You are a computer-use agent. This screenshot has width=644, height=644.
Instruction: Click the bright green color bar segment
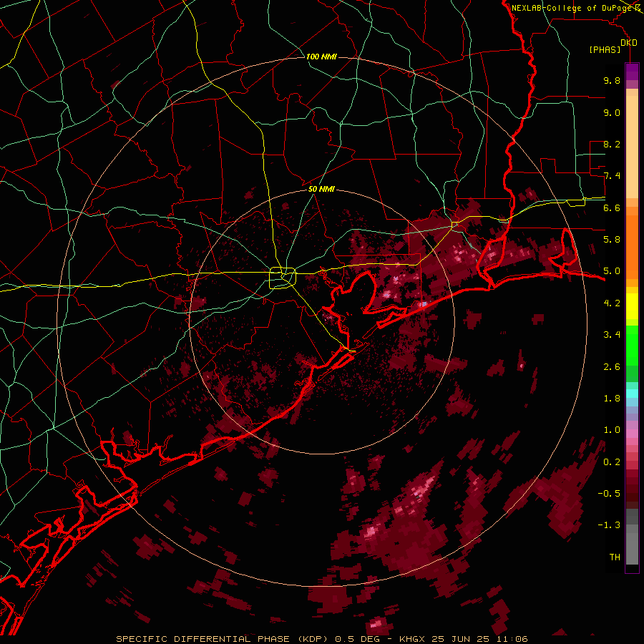pos(632,345)
